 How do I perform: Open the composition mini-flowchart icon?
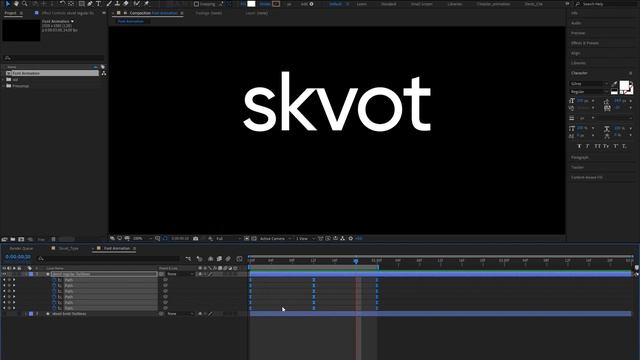click(188, 258)
